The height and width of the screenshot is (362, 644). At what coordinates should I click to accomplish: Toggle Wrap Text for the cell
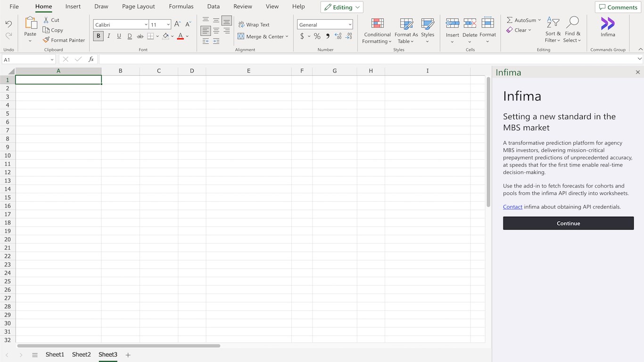[254, 25]
